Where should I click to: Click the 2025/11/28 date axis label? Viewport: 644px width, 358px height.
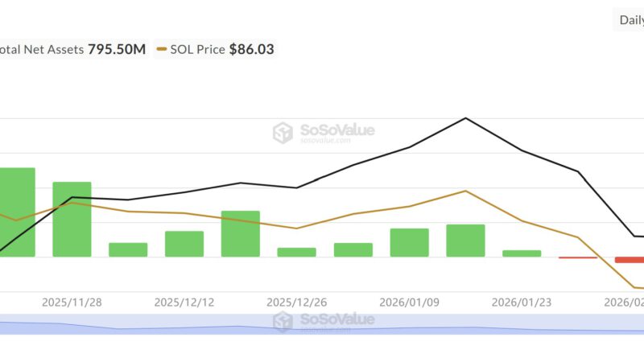(x=72, y=302)
